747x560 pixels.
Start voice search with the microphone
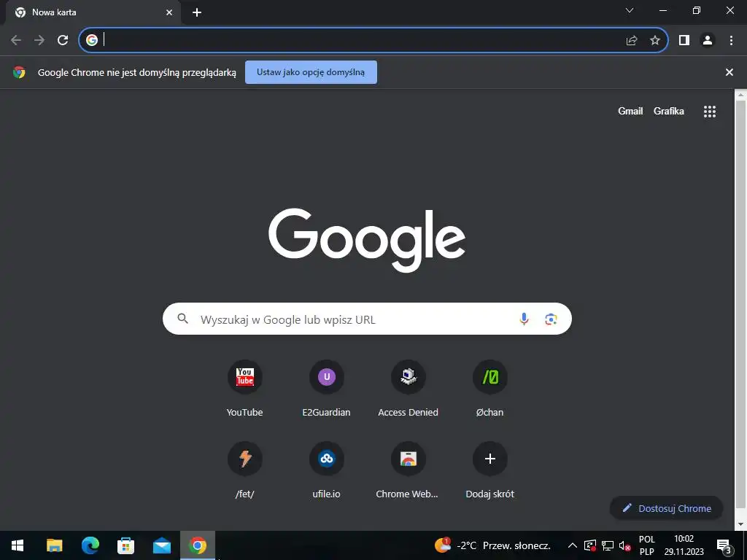pos(524,319)
